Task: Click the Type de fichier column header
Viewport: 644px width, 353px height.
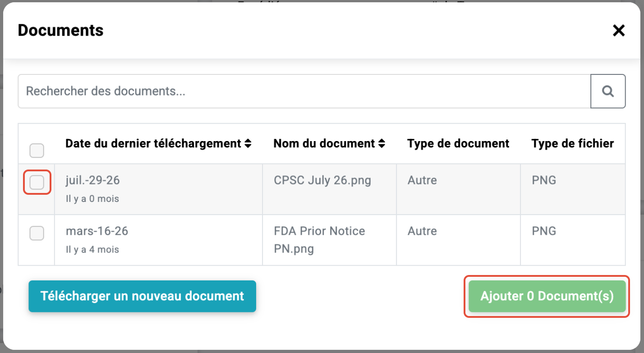Action: (573, 144)
